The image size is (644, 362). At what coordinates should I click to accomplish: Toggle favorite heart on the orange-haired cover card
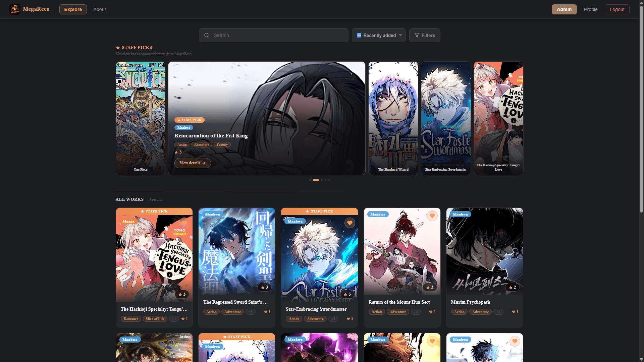(432, 341)
